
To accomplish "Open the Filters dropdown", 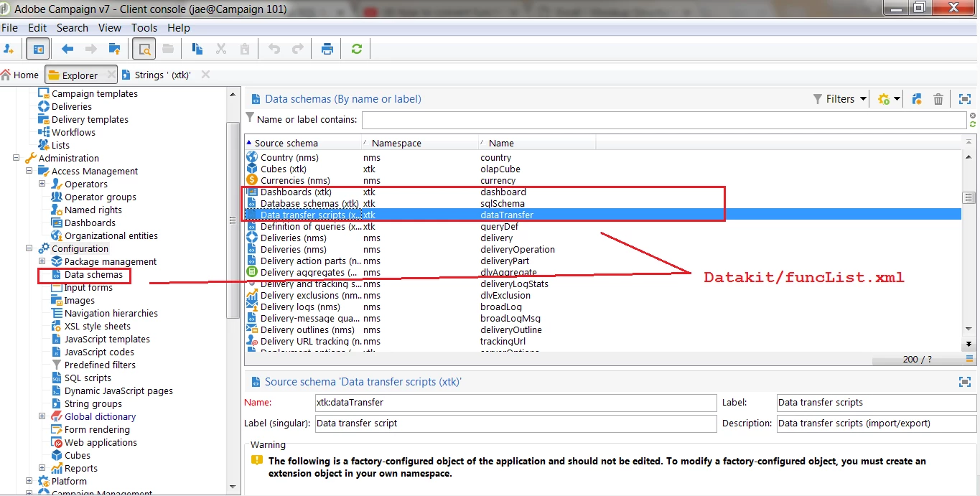I will [x=839, y=99].
